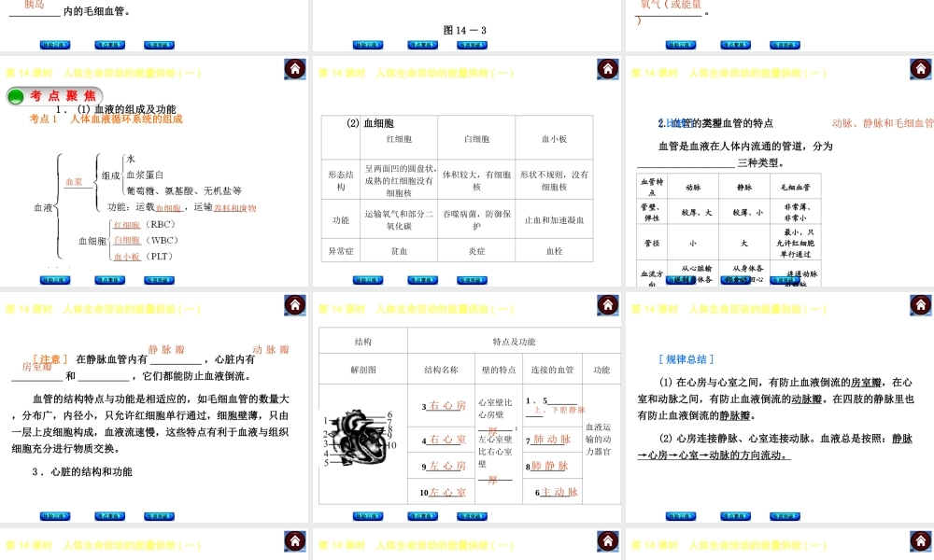Click the middle blue button under the heart table slide
Viewport: 934px width, 560px height.
422,516
